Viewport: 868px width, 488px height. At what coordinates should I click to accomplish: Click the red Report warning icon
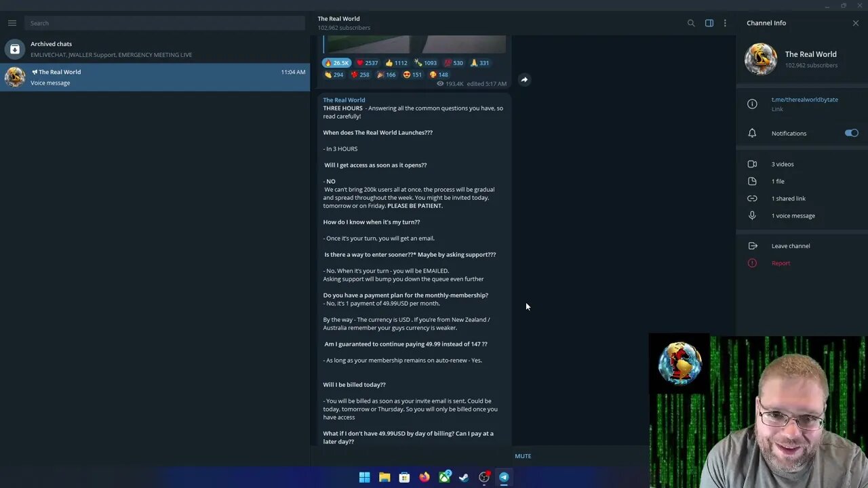coord(752,263)
